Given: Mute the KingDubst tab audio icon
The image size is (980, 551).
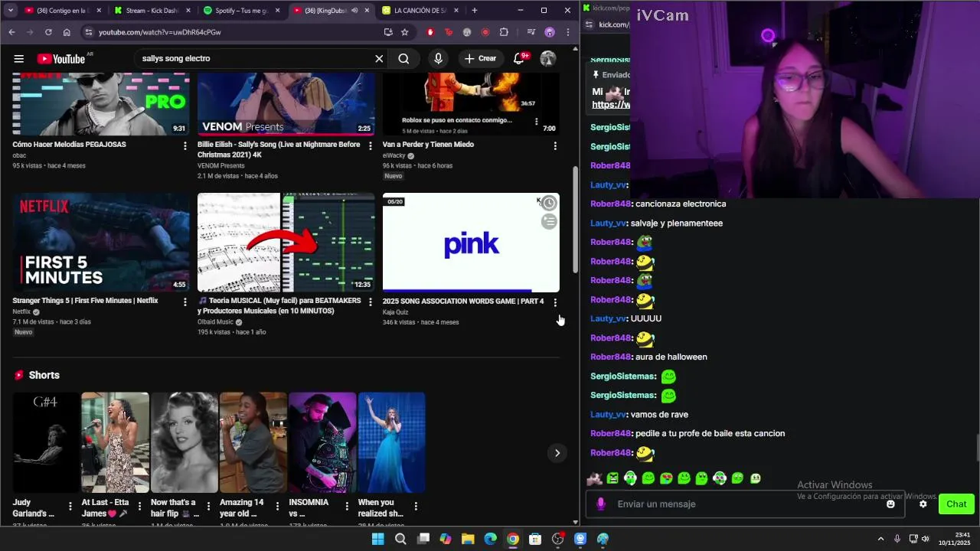Looking at the screenshot, I should pos(354,11).
